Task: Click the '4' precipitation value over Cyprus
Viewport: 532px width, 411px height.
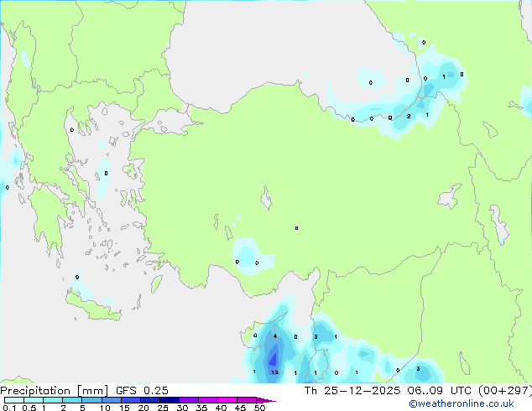Action: click(x=275, y=336)
